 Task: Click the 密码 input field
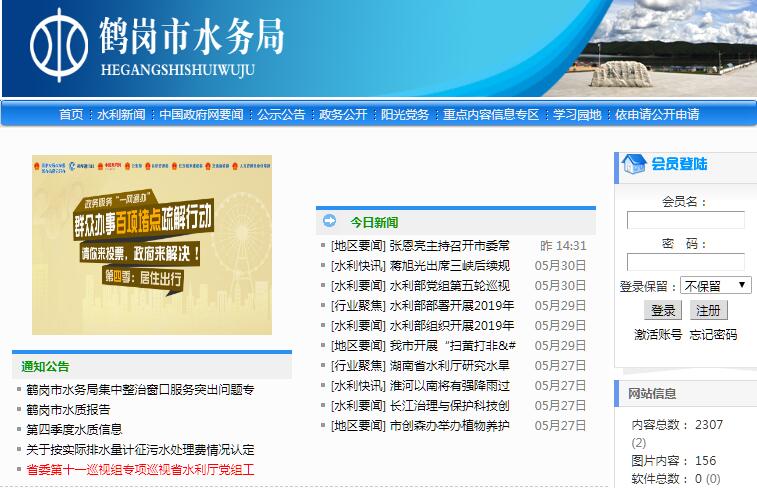pos(685,262)
